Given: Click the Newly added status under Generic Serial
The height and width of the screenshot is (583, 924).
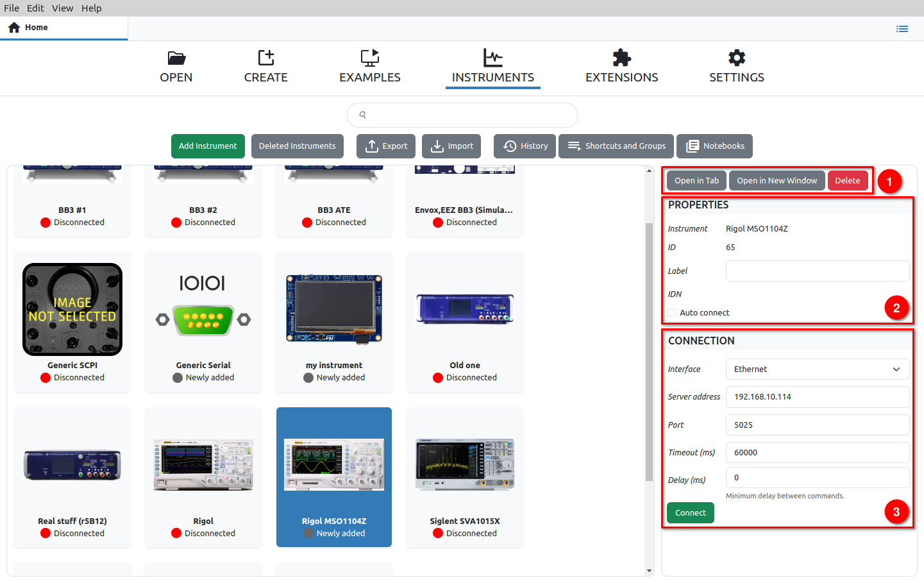Looking at the screenshot, I should tap(210, 378).
